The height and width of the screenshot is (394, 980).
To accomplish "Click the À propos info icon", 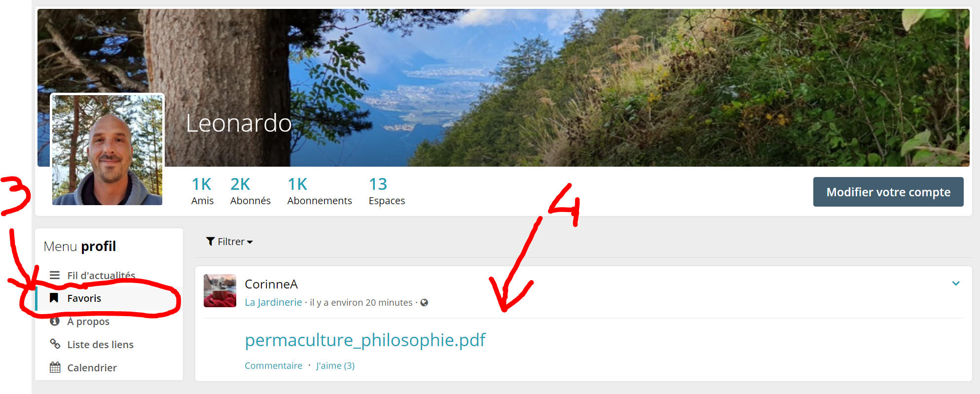I will point(55,322).
